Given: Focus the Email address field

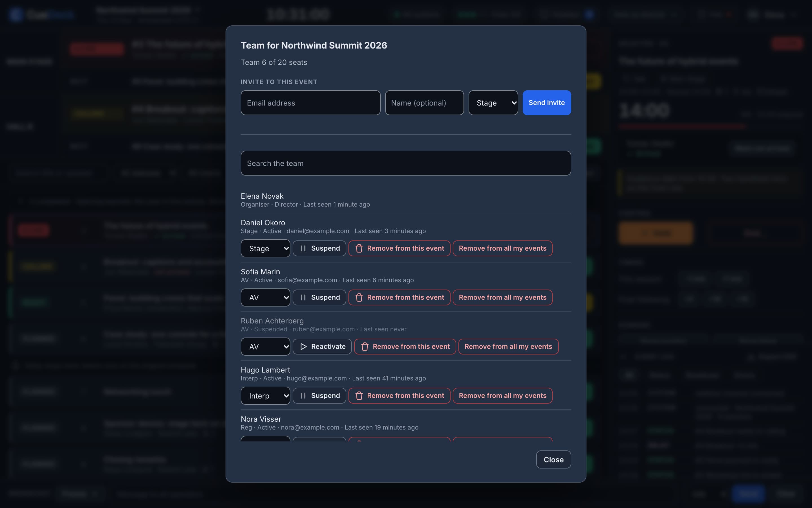Looking at the screenshot, I should (x=310, y=103).
